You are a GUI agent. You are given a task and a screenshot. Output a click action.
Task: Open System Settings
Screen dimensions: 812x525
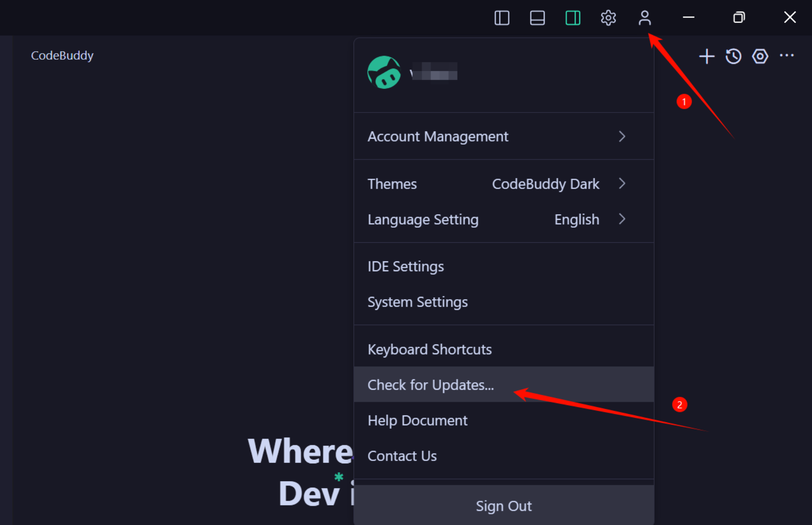417,302
